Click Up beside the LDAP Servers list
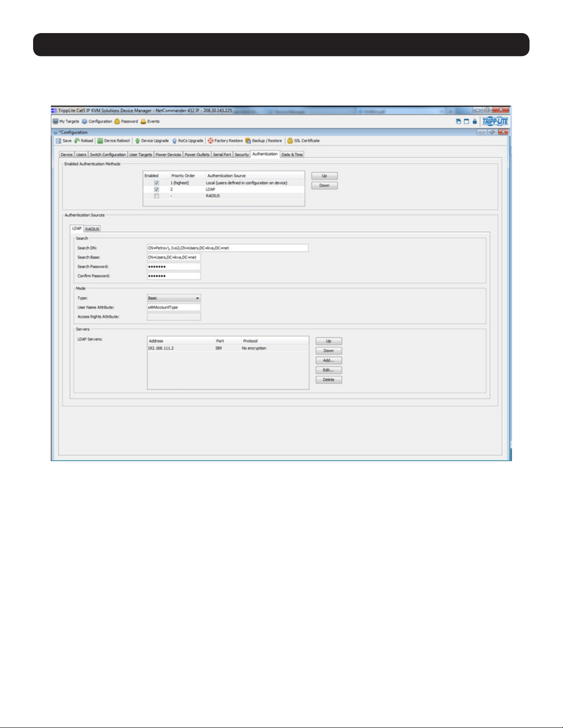 tap(329, 341)
